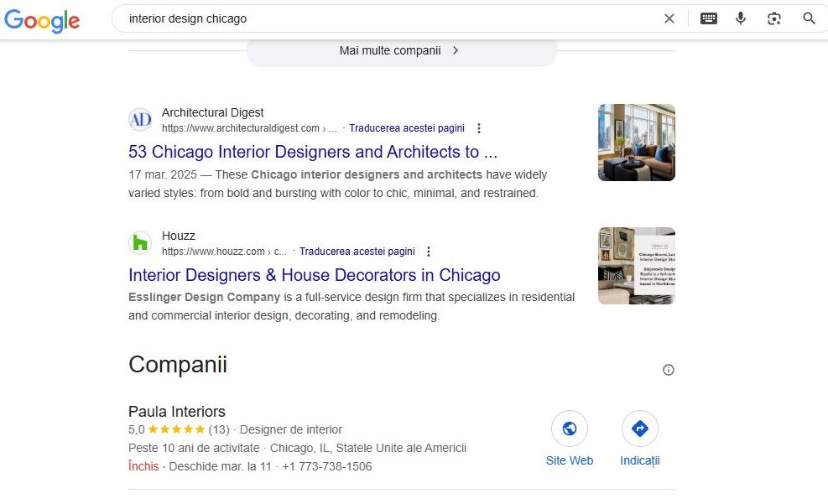Open Indicații directions icon for Paula Interiors
828x504 pixels.
point(639,428)
